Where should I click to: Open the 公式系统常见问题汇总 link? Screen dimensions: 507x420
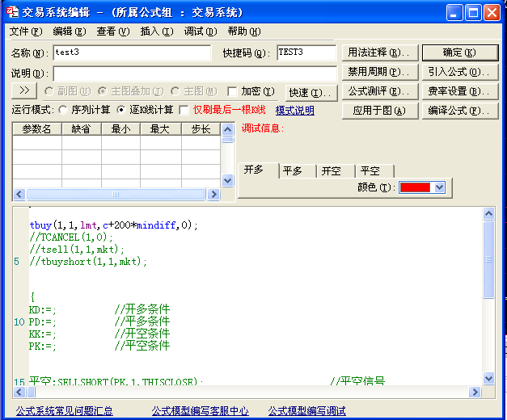tap(65, 410)
